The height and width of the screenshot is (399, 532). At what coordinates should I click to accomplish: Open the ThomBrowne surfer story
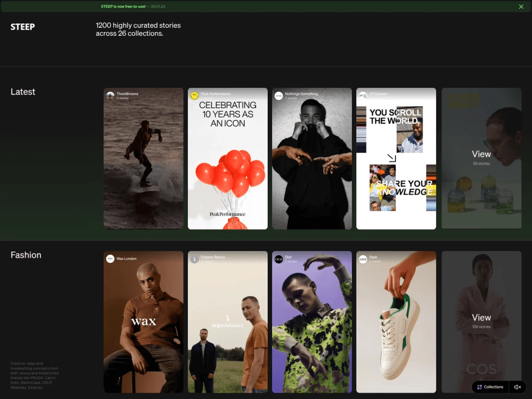144,159
